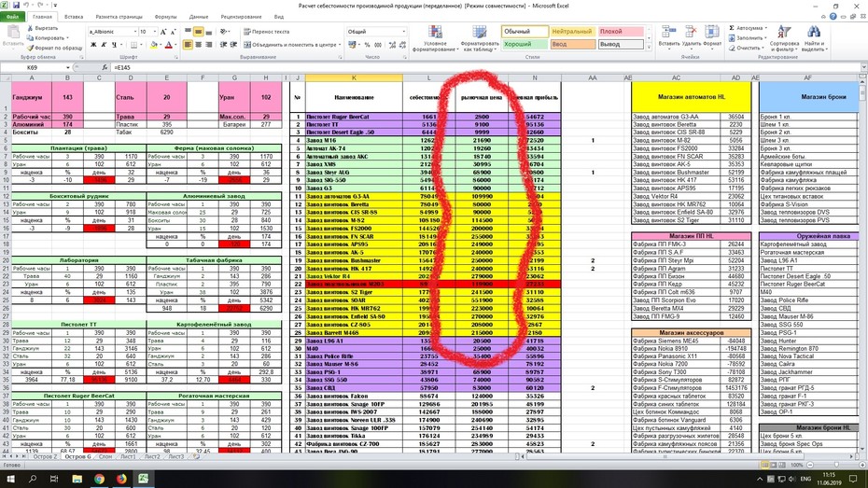The width and height of the screenshot is (868, 488).
Task: Click the Перенос текста button
Action: pos(266,32)
